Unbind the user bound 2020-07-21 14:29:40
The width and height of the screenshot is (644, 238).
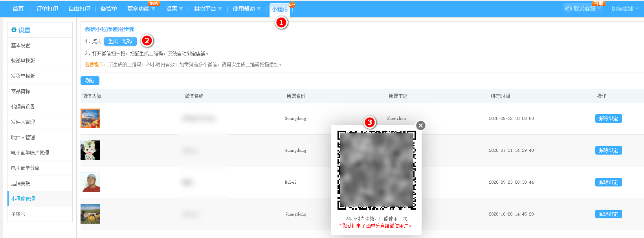click(x=608, y=150)
